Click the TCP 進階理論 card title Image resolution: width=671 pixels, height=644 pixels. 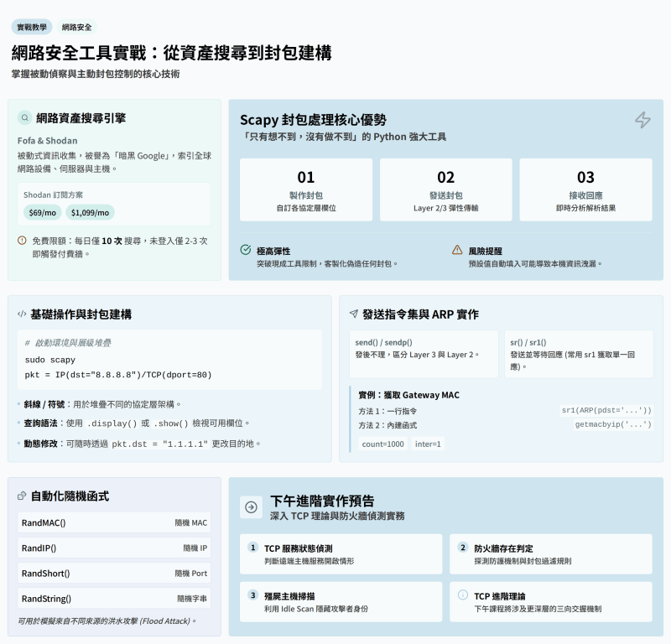click(499, 596)
